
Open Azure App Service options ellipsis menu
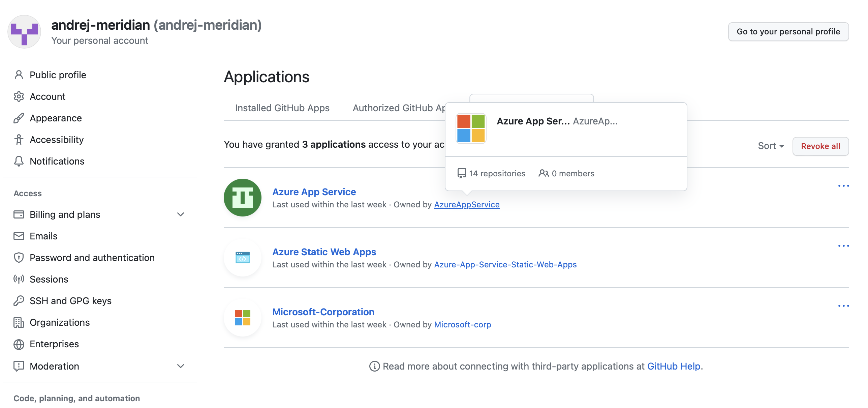pos(843,186)
